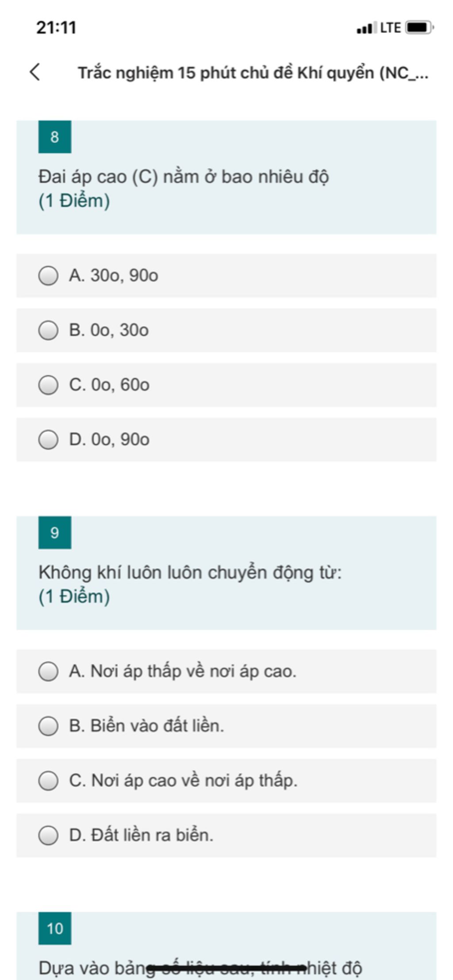Tap the quiz title header text
The image size is (453, 980).
click(253, 73)
